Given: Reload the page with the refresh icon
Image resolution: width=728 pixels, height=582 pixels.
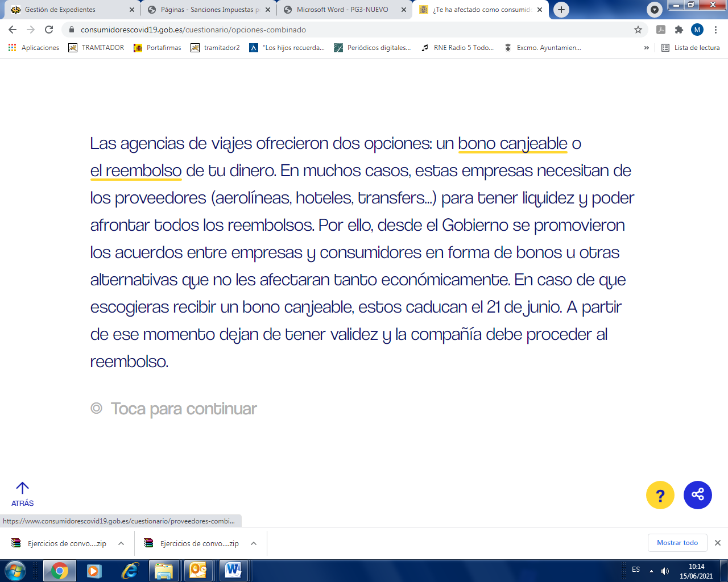Looking at the screenshot, I should point(49,30).
